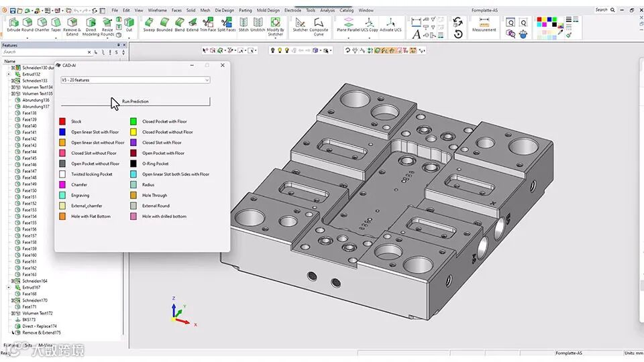644x362 pixels.
Task: Select the Composite Curve tool
Action: point(319,27)
